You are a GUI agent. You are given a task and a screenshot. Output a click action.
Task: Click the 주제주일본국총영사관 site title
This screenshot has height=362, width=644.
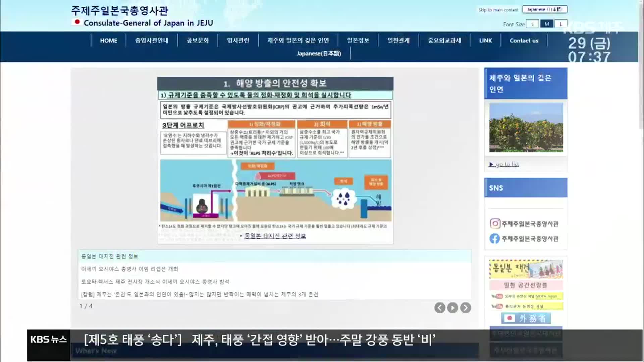pyautogui.click(x=119, y=10)
